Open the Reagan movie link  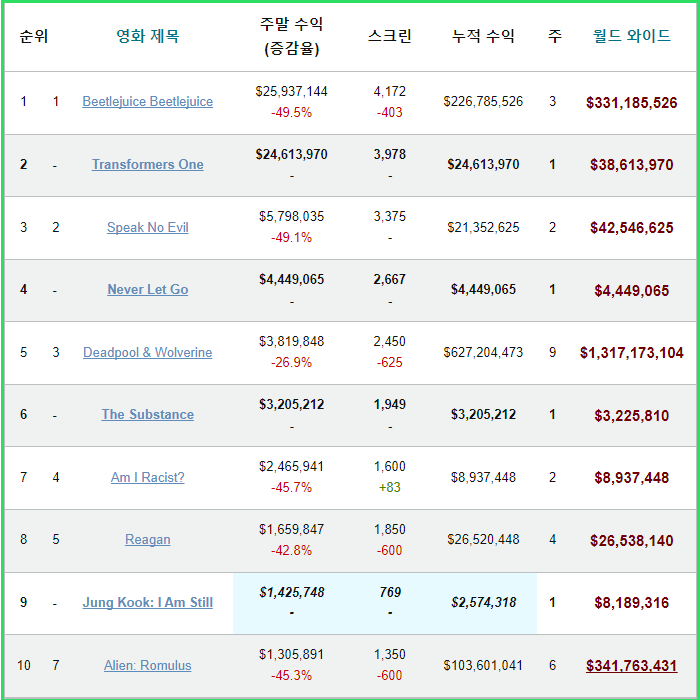tap(148, 539)
